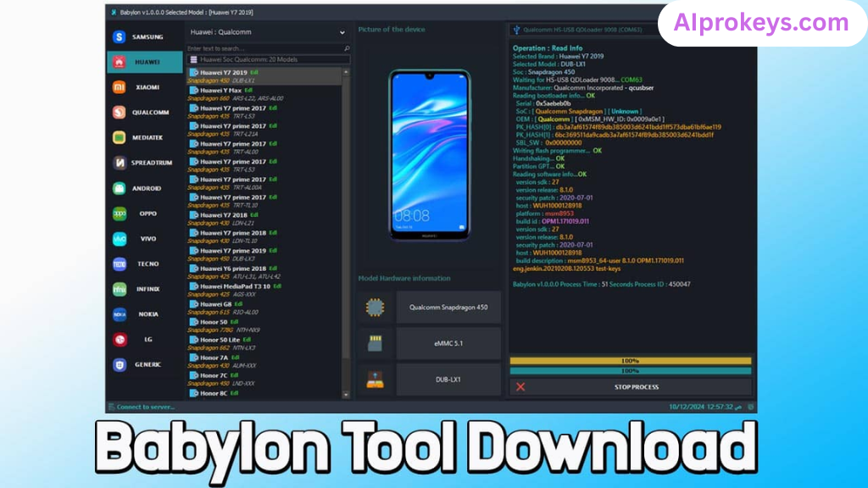868x488 pixels.
Task: Select Honor 50 model
Action: [264, 326]
